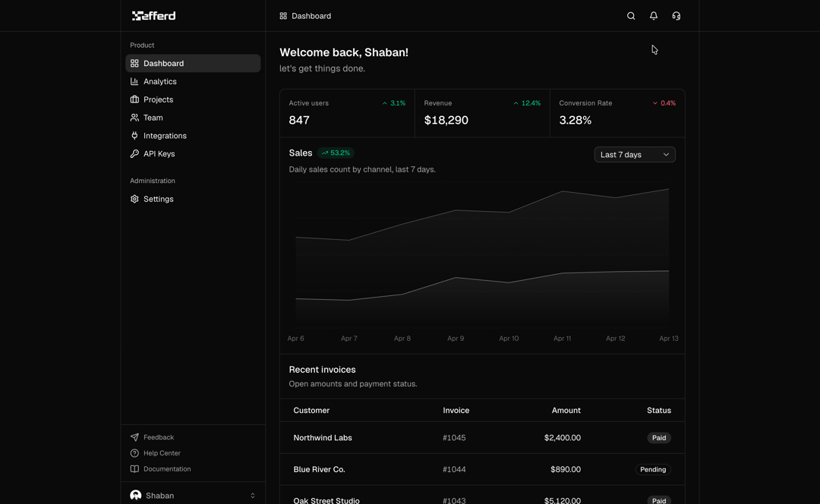Click the Revenue value $18,290
Image resolution: width=820 pixels, height=504 pixels.
pyautogui.click(x=446, y=120)
